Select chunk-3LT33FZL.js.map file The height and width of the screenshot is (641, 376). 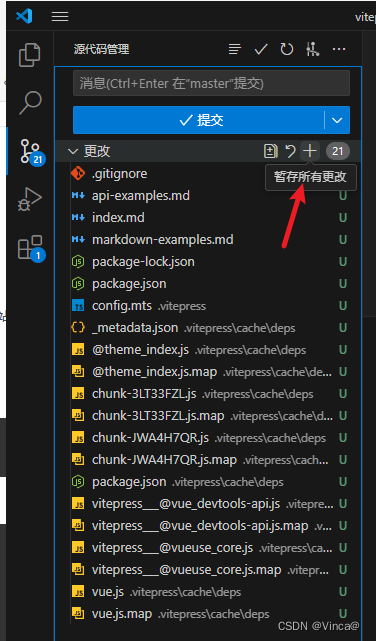tap(208, 416)
